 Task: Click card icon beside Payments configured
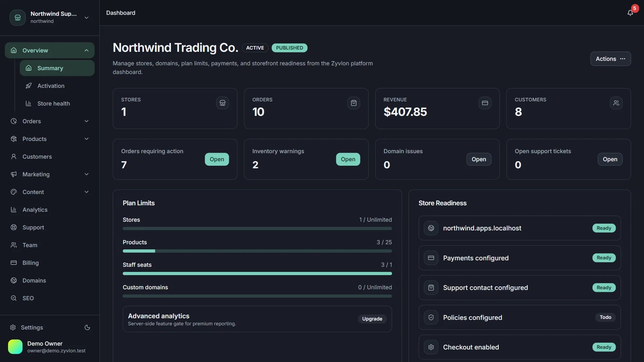(431, 258)
